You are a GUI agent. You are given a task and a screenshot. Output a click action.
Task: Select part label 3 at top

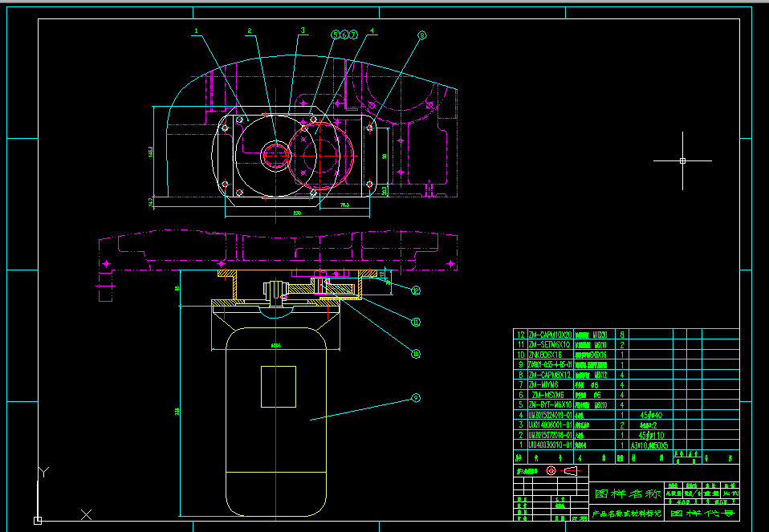tap(303, 30)
